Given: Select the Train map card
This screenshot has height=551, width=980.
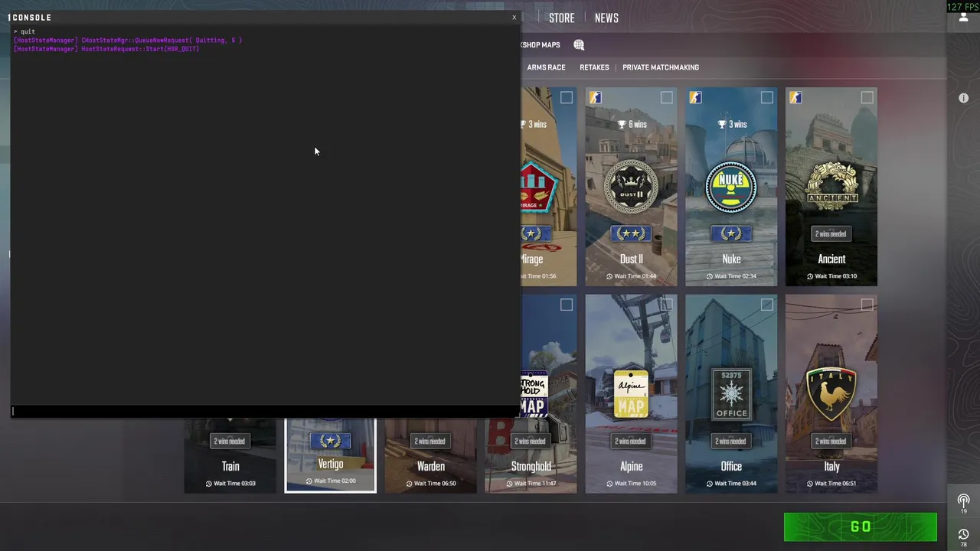Looking at the screenshot, I should tap(230, 456).
